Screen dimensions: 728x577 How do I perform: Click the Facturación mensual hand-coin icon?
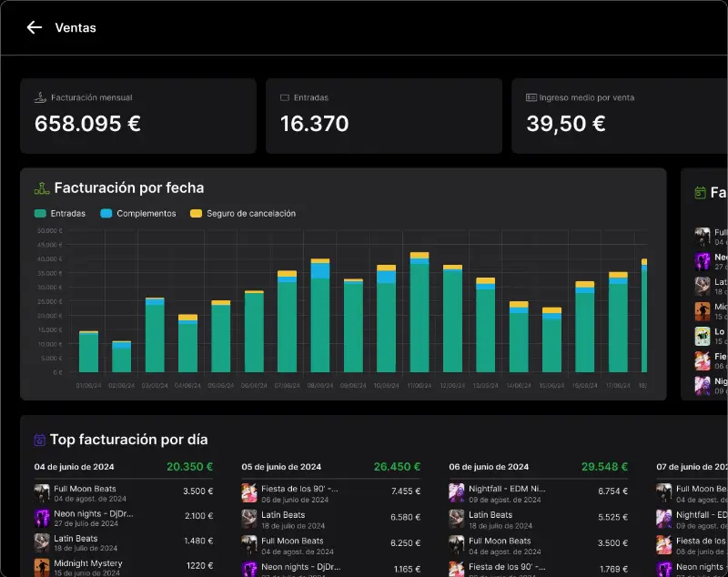tap(40, 97)
